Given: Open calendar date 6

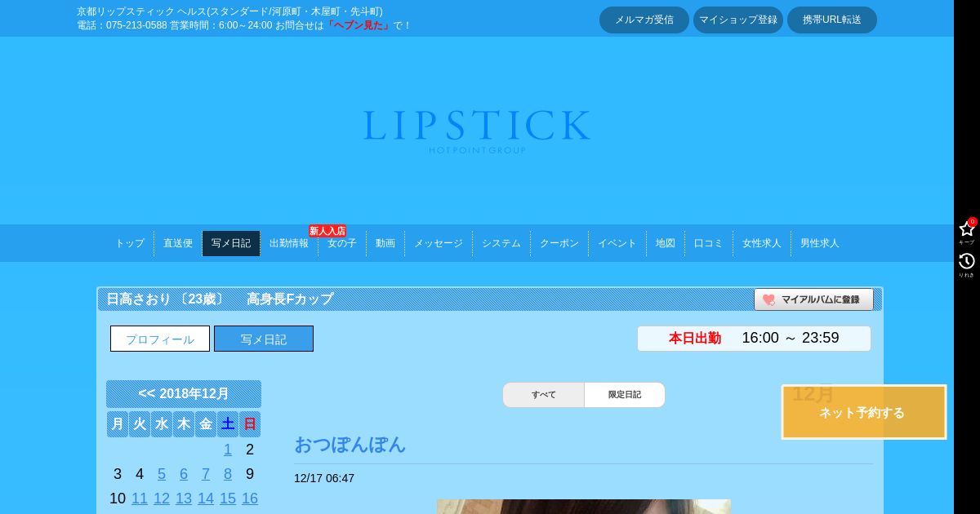Looking at the screenshot, I should coord(184,474).
